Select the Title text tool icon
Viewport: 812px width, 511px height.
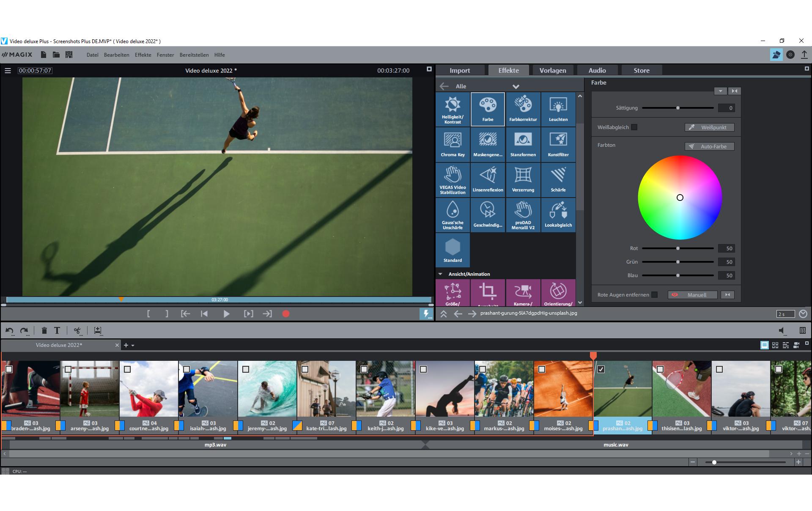57,331
